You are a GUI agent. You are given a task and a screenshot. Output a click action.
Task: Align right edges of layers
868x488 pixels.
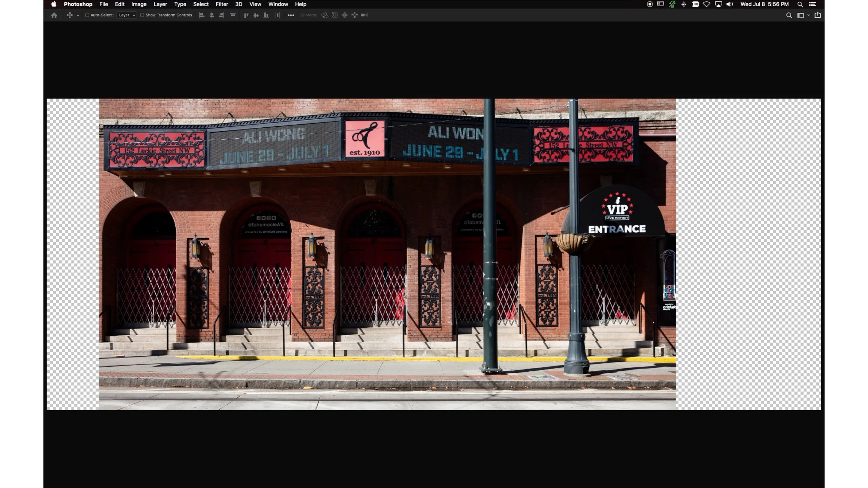[x=222, y=15]
